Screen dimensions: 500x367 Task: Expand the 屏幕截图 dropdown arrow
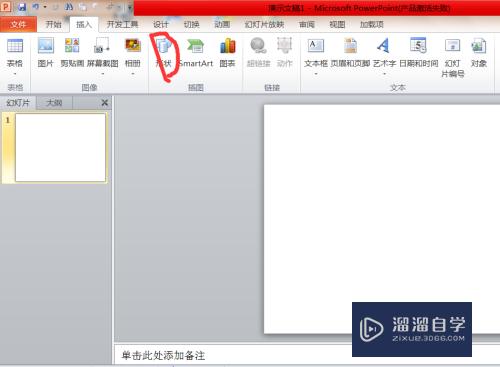click(x=103, y=73)
